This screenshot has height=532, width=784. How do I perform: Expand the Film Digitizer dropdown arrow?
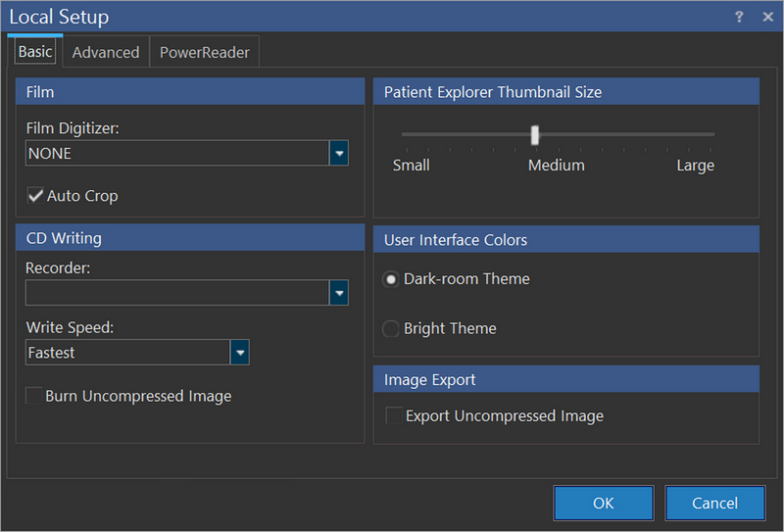pos(338,154)
